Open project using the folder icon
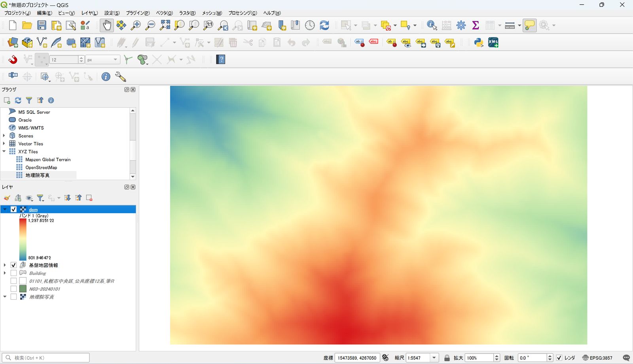 (x=27, y=25)
